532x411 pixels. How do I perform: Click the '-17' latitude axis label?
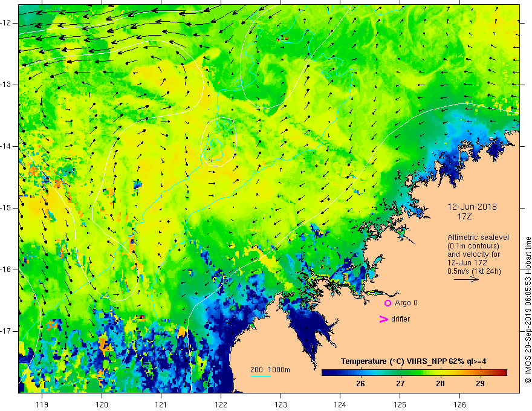pos(7,331)
